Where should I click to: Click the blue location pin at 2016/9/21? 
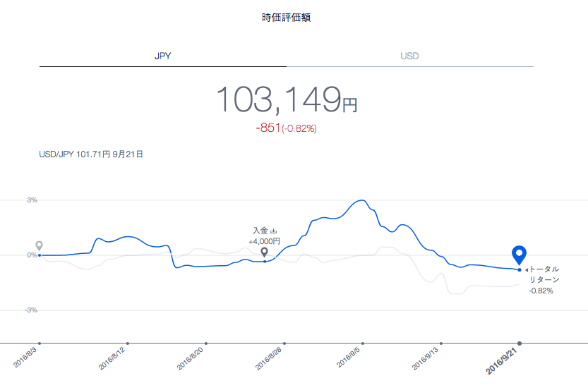(519, 255)
